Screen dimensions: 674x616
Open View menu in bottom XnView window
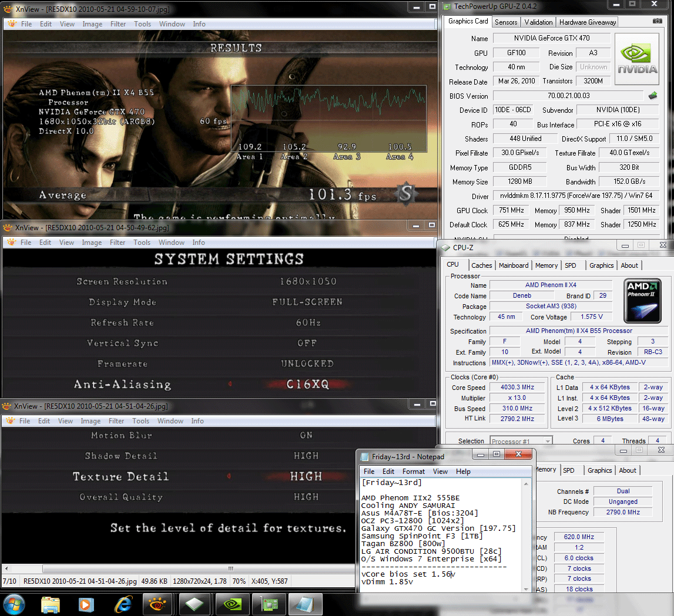65,421
